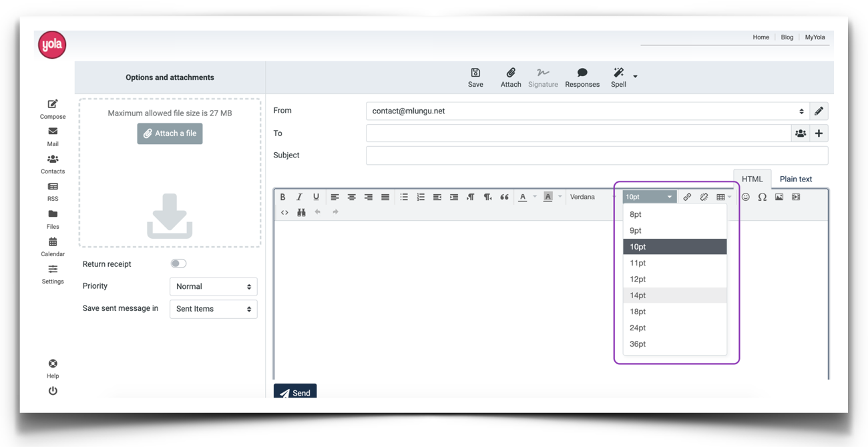
Task: Insert a blockquote with the quote icon
Action: click(x=504, y=197)
